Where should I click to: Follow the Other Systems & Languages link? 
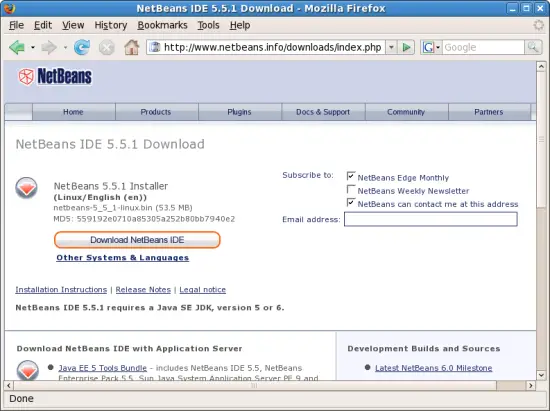[123, 258]
